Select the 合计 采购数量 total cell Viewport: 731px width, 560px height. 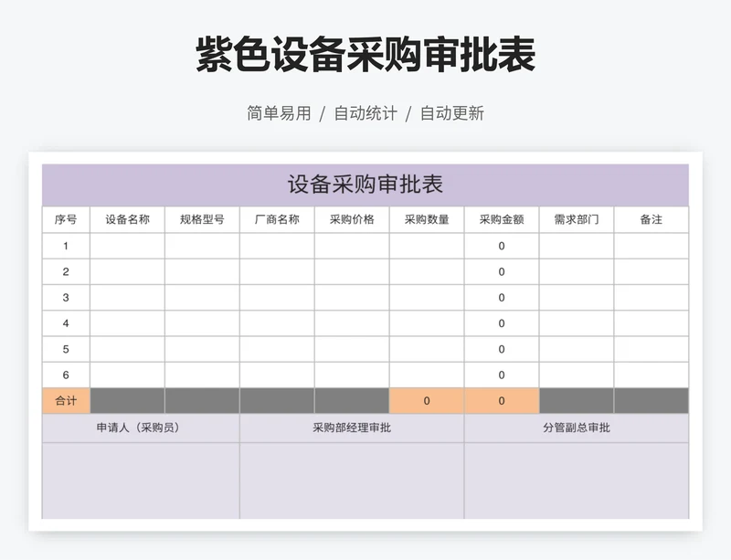click(427, 400)
